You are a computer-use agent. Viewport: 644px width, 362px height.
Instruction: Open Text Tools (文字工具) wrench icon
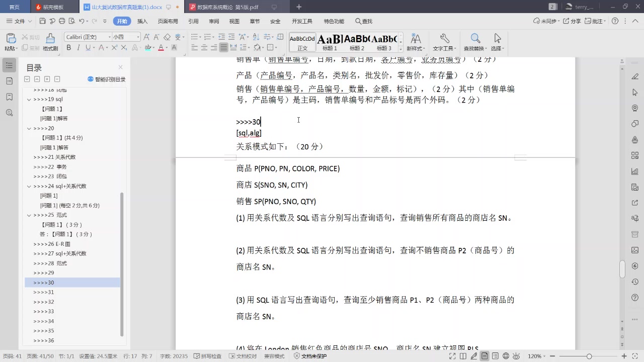[x=444, y=42]
